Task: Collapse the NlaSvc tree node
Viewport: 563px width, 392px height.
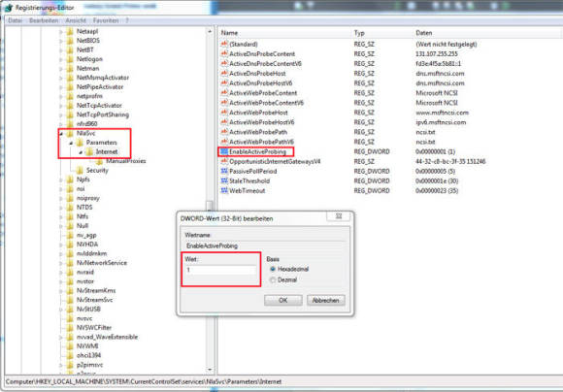Action: click(61, 134)
